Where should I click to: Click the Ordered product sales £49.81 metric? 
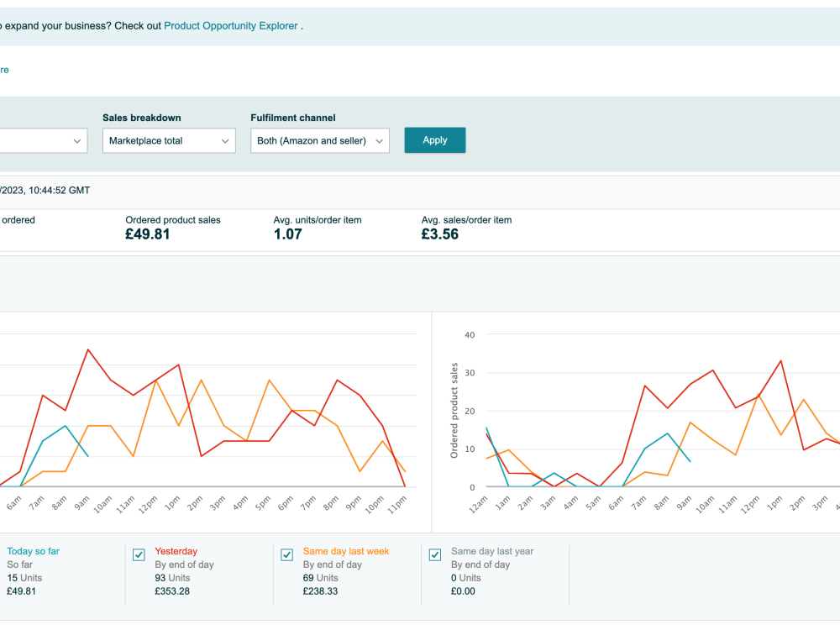tap(172, 228)
